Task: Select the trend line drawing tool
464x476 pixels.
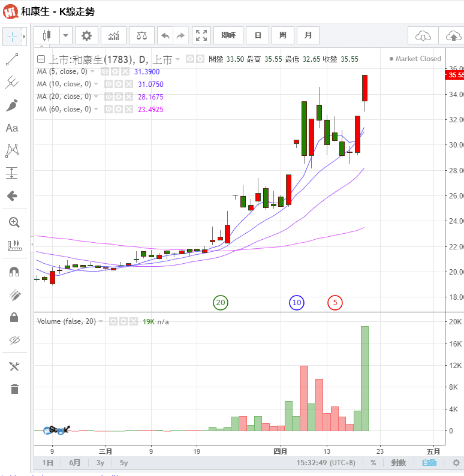Action: coord(12,59)
